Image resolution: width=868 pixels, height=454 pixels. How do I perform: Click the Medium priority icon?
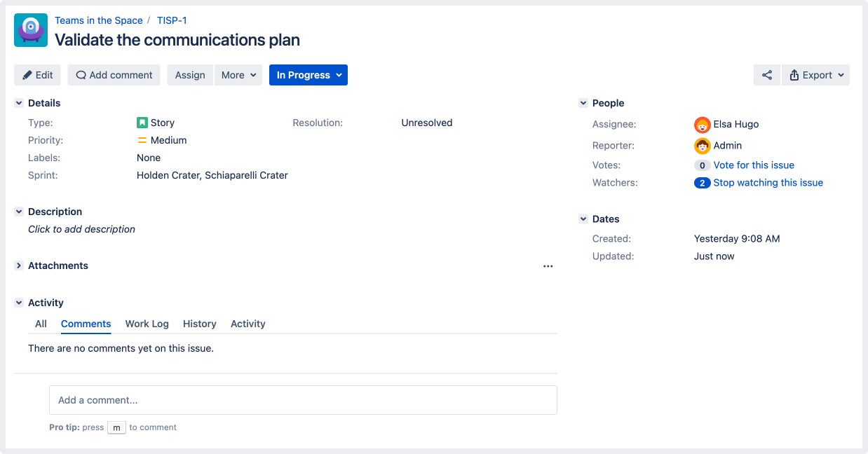142,140
